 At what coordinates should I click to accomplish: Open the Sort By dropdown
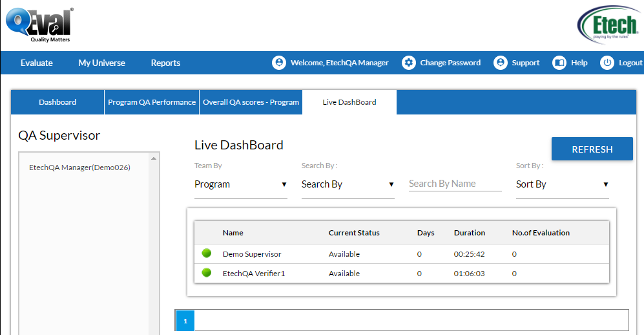[562, 184]
